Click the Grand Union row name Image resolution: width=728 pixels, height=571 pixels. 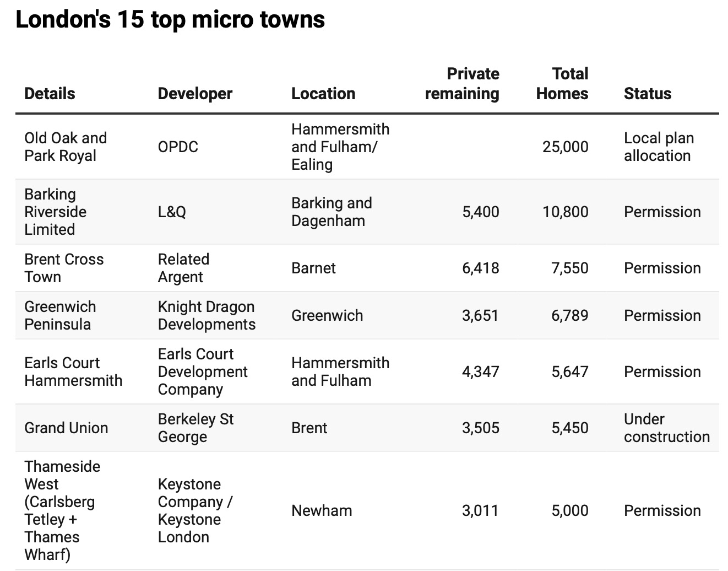click(66, 428)
